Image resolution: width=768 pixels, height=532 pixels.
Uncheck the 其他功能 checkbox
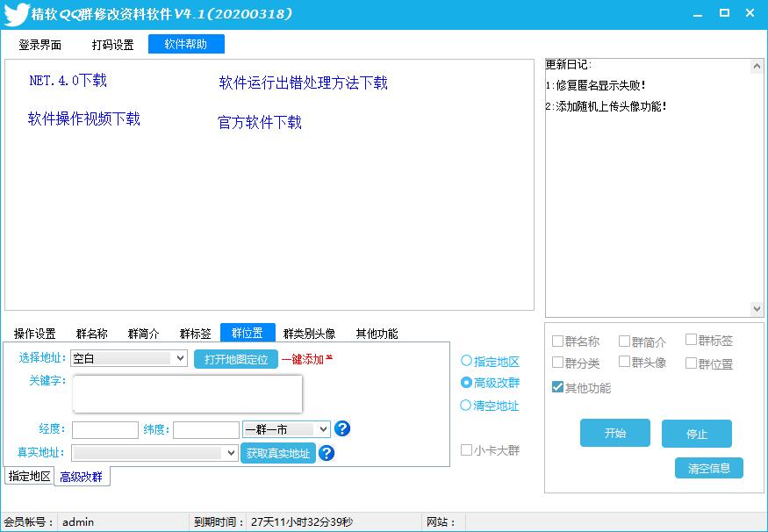pyautogui.click(x=581, y=387)
